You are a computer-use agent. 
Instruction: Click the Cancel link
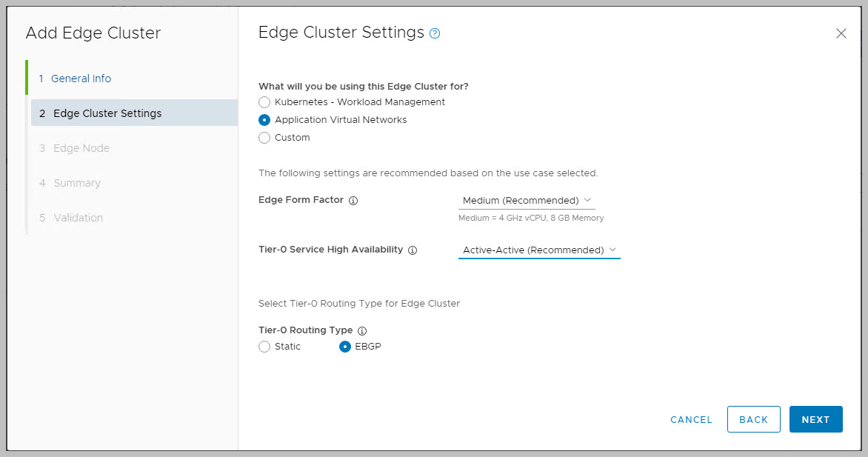(x=691, y=419)
